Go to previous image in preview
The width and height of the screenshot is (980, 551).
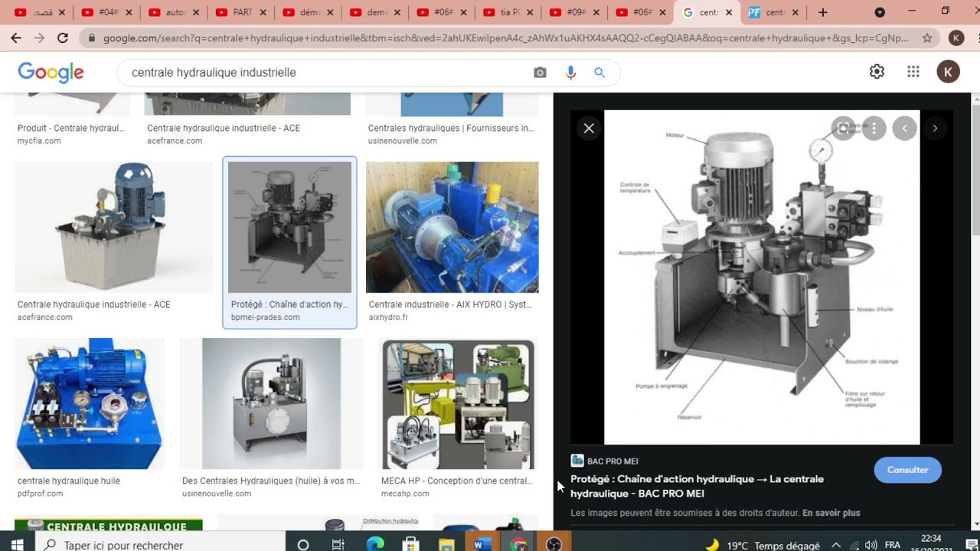[904, 129]
